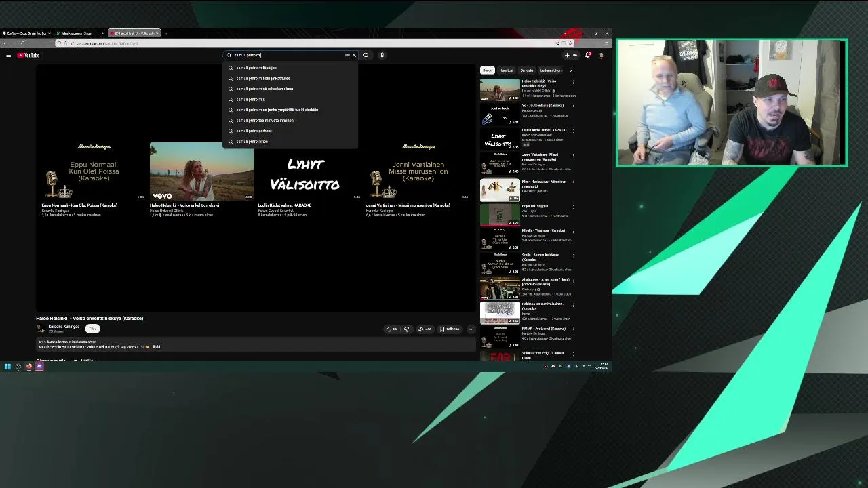Choose suggestion 'samuli putro parhaat'
This screenshot has height=488, width=868.
290,131
